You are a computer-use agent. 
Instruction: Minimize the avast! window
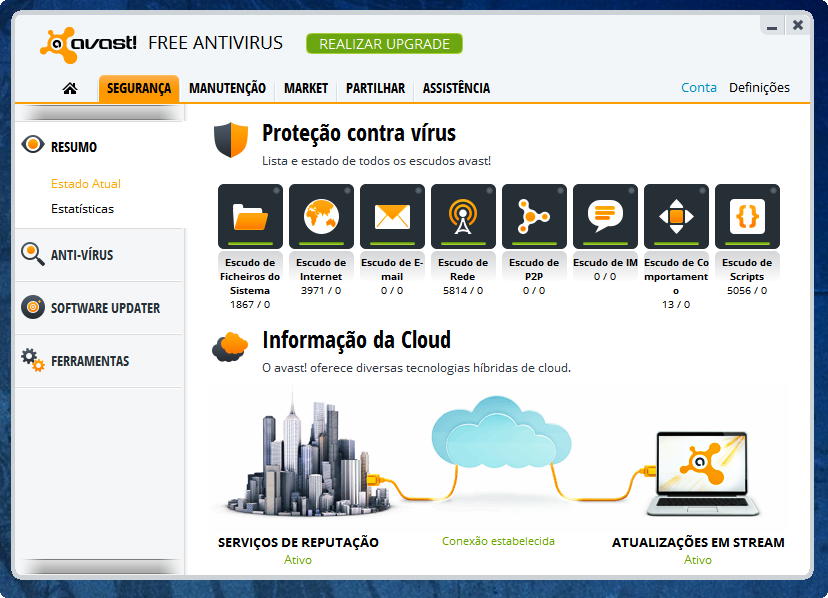point(772,25)
